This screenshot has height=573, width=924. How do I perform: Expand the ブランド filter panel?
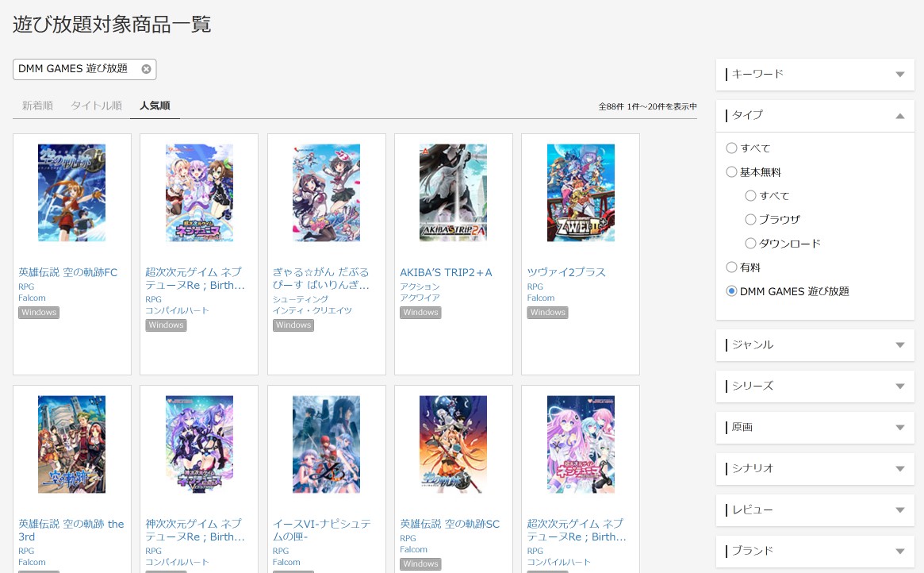pyautogui.click(x=815, y=552)
